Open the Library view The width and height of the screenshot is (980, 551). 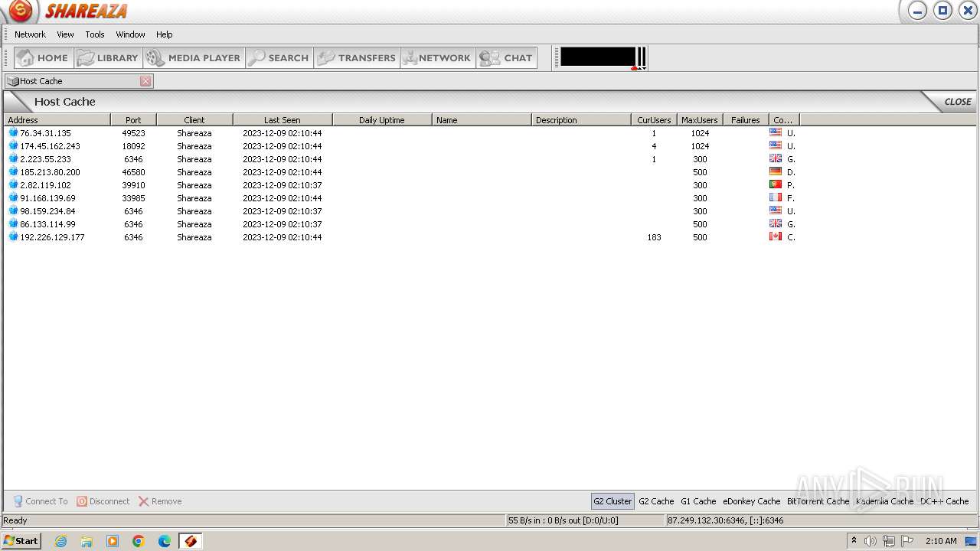pyautogui.click(x=108, y=58)
